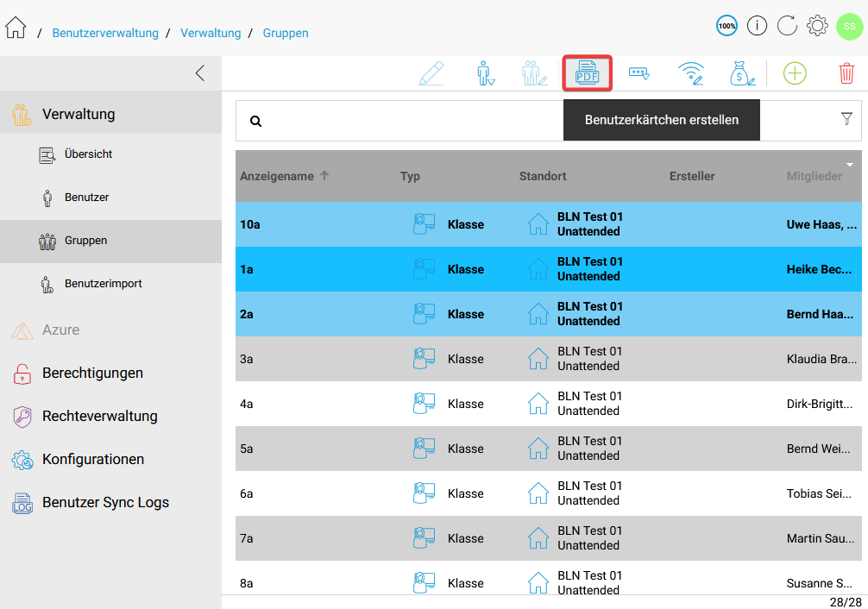The height and width of the screenshot is (609, 868).
Task: Select the 2a group row
Action: (549, 314)
